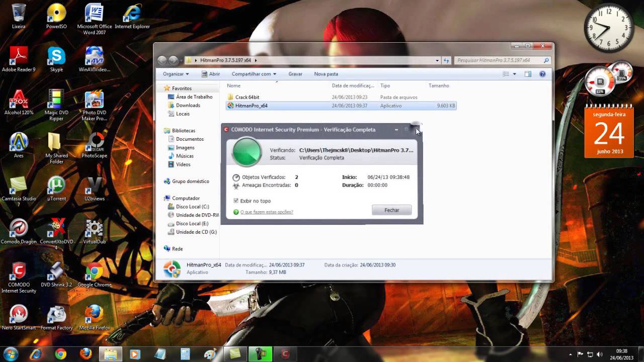Open DVD Shrink 3.2 desktop icon
Image resolution: width=644 pixels, height=362 pixels.
click(56, 274)
